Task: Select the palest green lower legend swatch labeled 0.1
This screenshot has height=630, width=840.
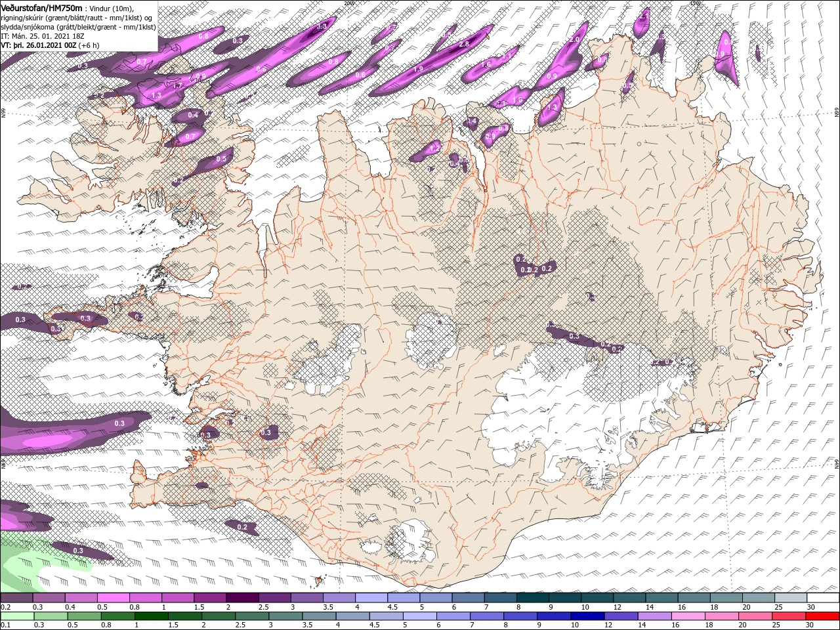Action: pyautogui.click(x=17, y=616)
